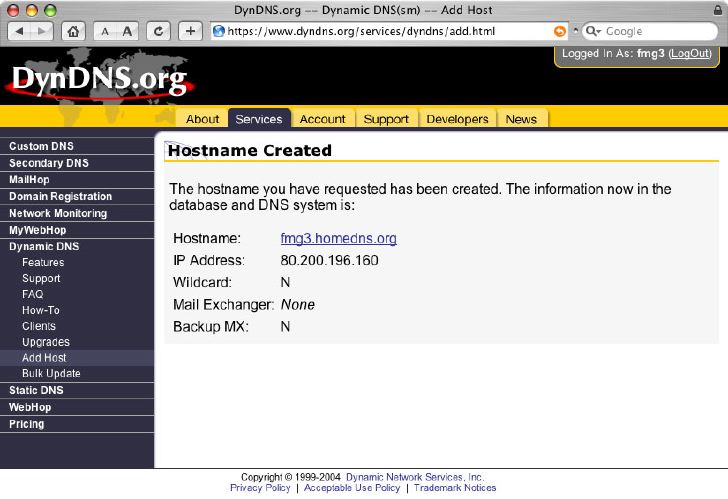Open the Account tab
This screenshot has height=499, width=728.
[x=322, y=119]
